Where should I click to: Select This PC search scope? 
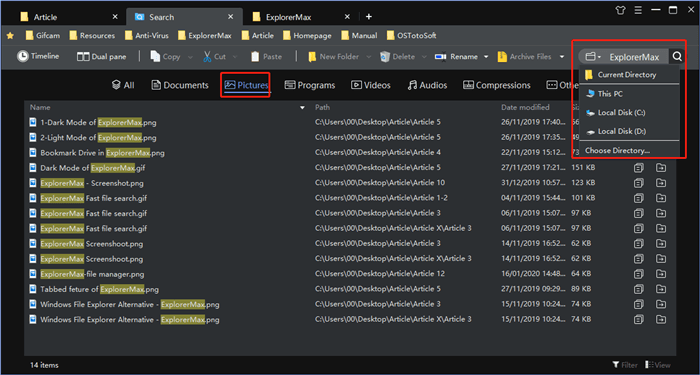click(x=629, y=94)
